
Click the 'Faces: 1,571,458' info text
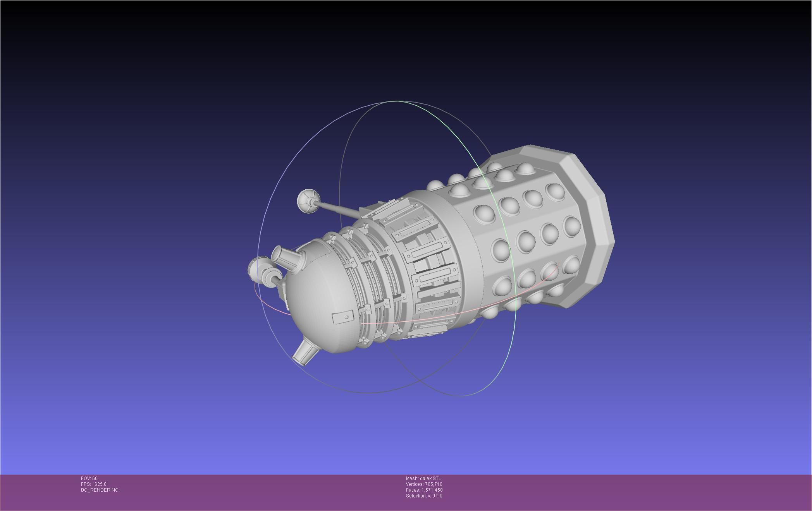(x=424, y=490)
